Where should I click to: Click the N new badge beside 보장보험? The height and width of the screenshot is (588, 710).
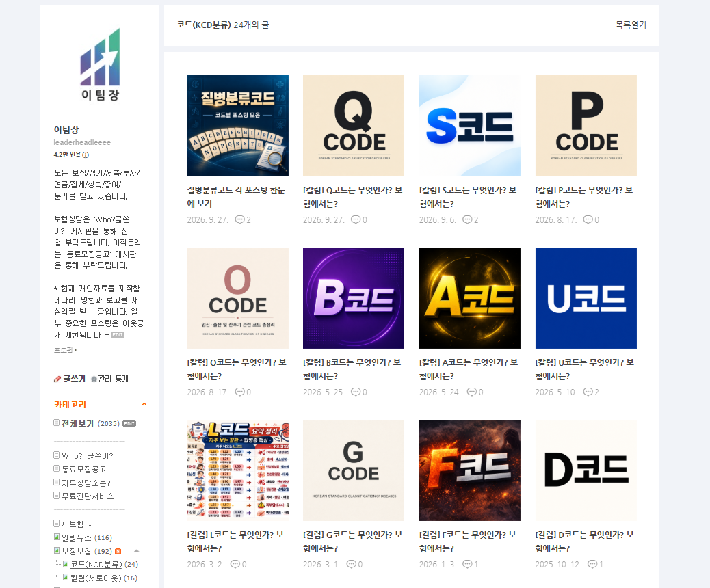[x=118, y=551]
